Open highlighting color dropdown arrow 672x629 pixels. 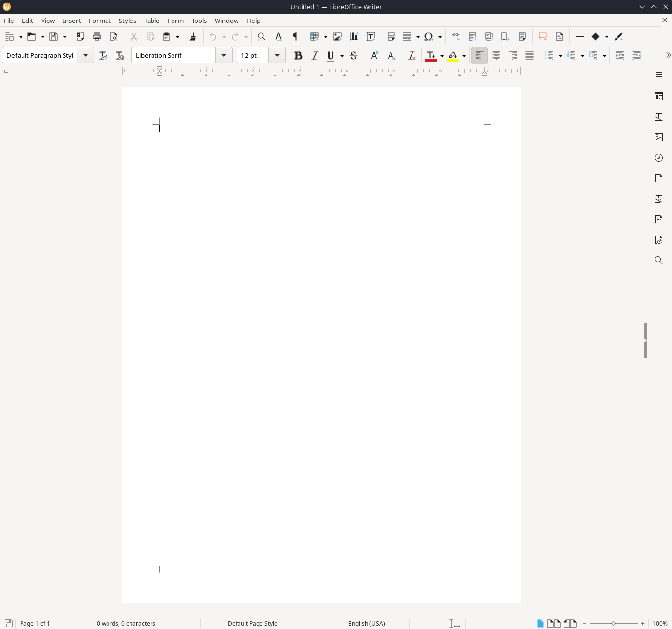(464, 56)
